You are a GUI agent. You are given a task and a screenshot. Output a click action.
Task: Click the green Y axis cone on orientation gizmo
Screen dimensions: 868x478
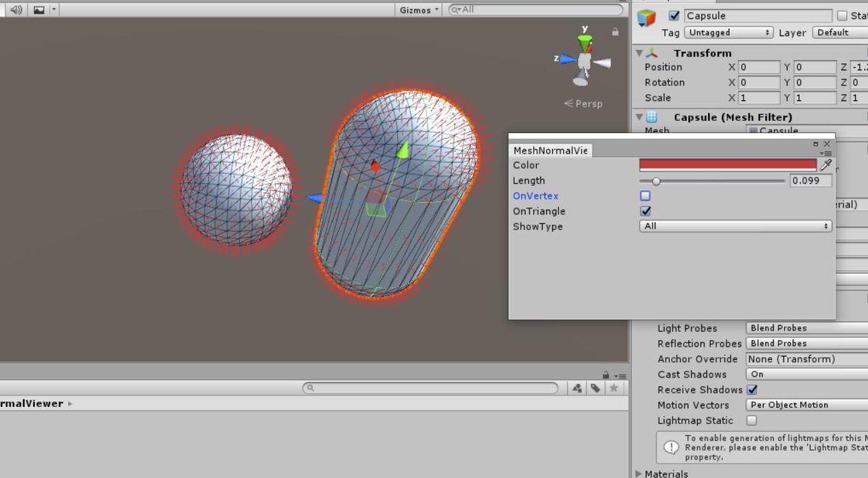(x=585, y=40)
